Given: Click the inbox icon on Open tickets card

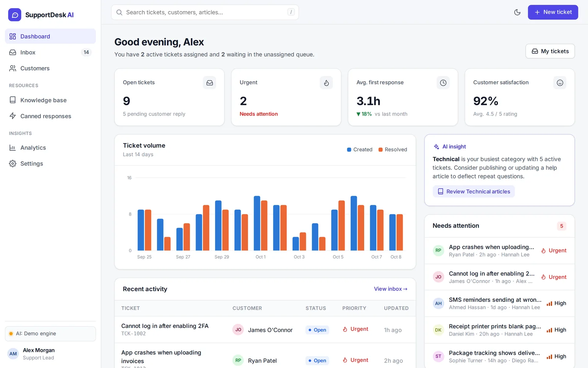Looking at the screenshot, I should (x=209, y=83).
